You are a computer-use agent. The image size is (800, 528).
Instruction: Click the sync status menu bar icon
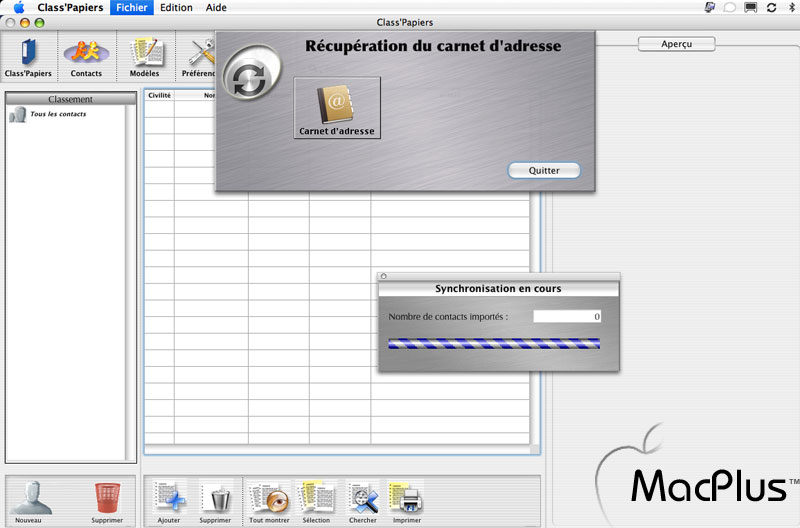click(771, 7)
